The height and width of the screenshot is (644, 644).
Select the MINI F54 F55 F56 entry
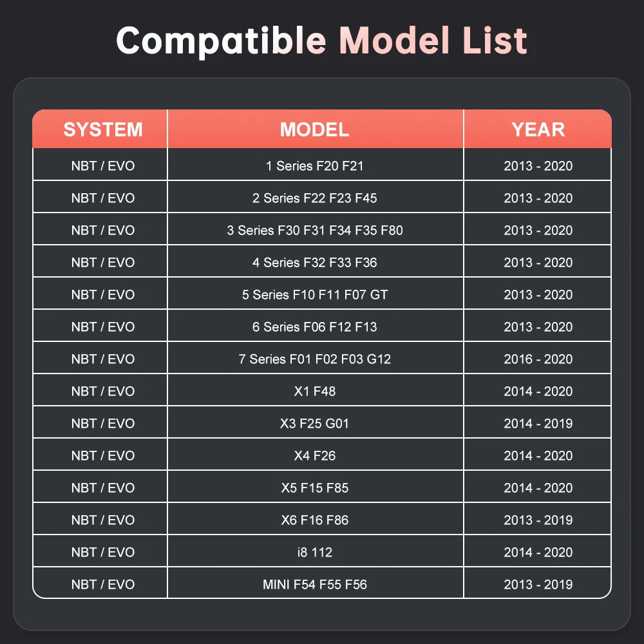316,583
